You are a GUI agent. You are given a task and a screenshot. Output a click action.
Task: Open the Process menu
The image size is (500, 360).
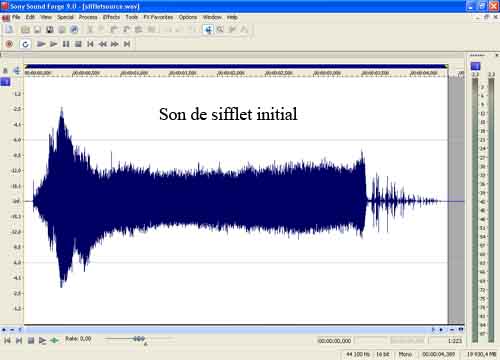[88, 17]
